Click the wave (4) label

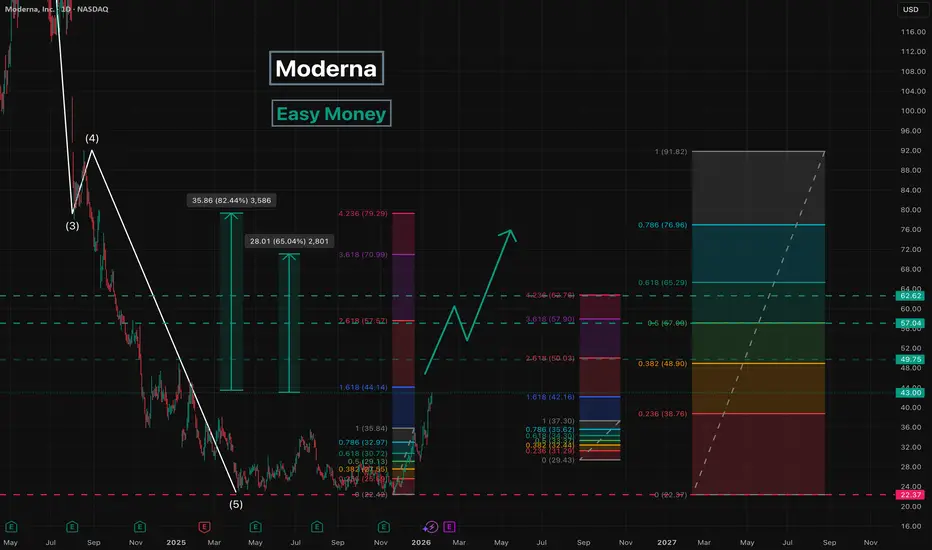92,139
